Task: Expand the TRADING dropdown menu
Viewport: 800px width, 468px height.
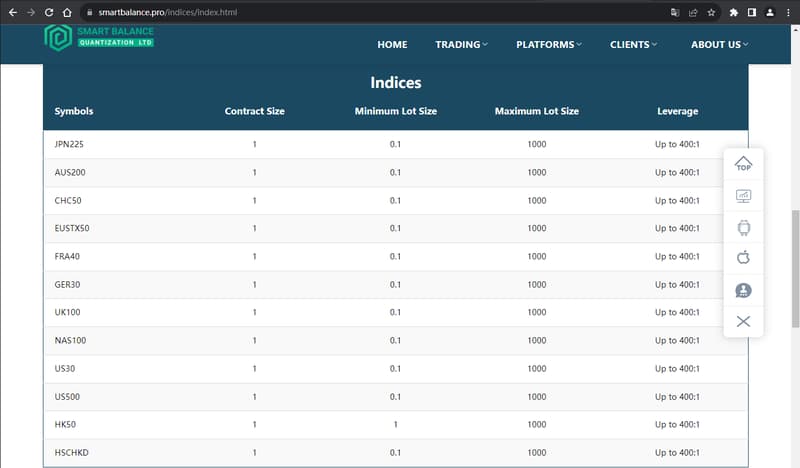Action: pyautogui.click(x=461, y=44)
